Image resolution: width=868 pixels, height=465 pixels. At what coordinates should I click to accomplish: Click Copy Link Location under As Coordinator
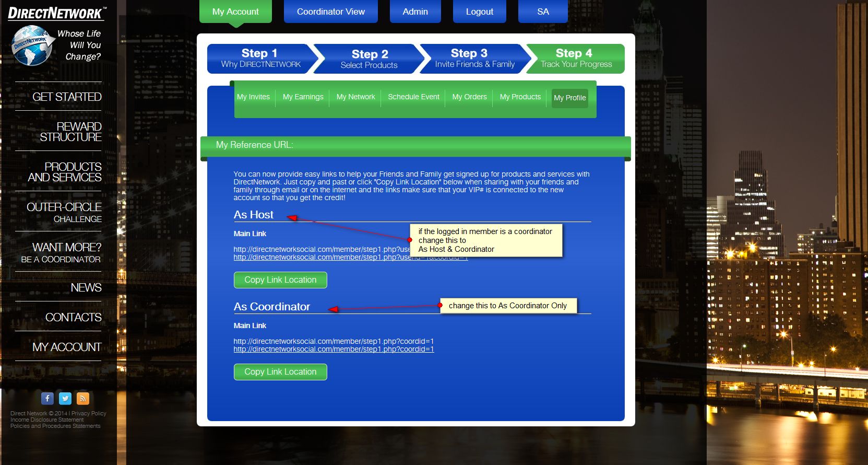(x=280, y=372)
